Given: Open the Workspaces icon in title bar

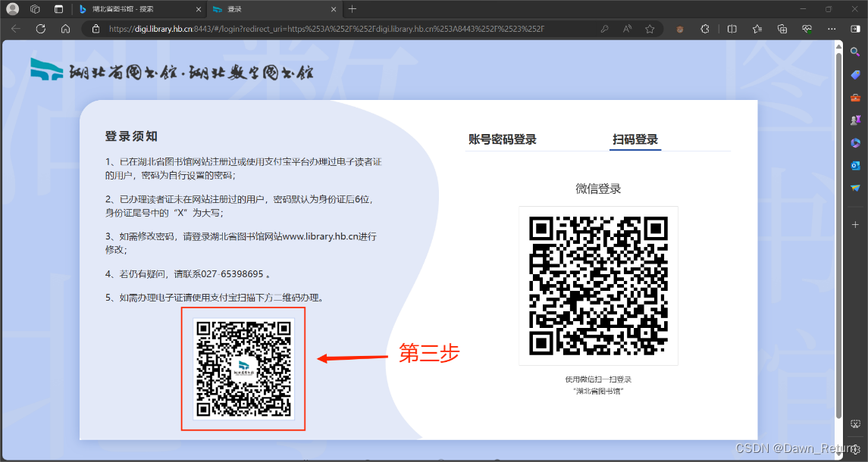Looking at the screenshot, I should [x=35, y=9].
